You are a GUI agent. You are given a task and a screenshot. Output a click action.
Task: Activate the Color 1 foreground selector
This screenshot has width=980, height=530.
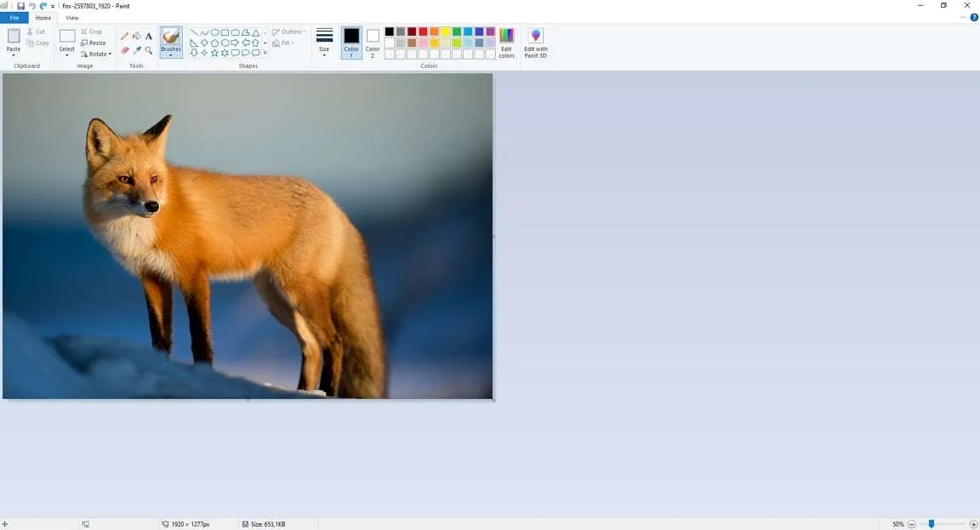(351, 43)
